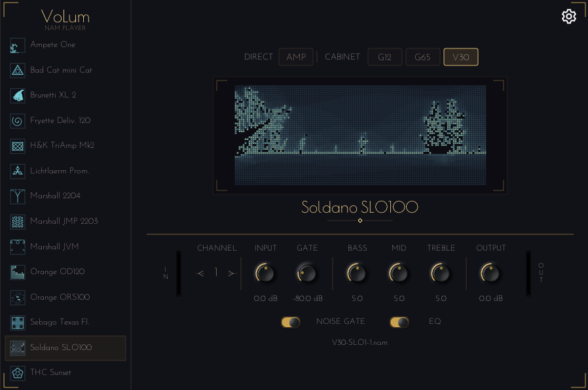The image size is (588, 390).
Task: Click the THC Sunset pentagon icon
Action: (x=17, y=373)
